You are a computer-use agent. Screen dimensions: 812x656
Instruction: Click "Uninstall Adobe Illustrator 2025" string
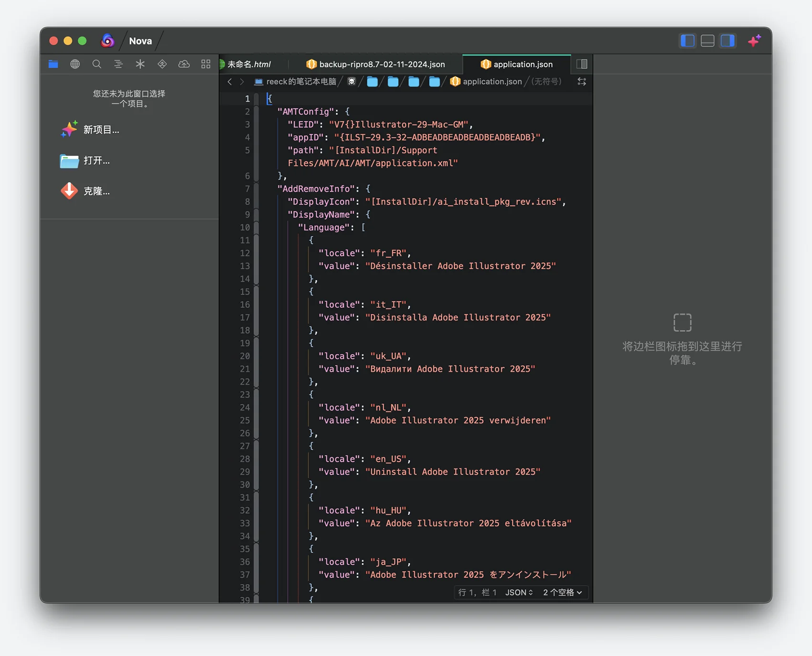pyautogui.click(x=453, y=472)
